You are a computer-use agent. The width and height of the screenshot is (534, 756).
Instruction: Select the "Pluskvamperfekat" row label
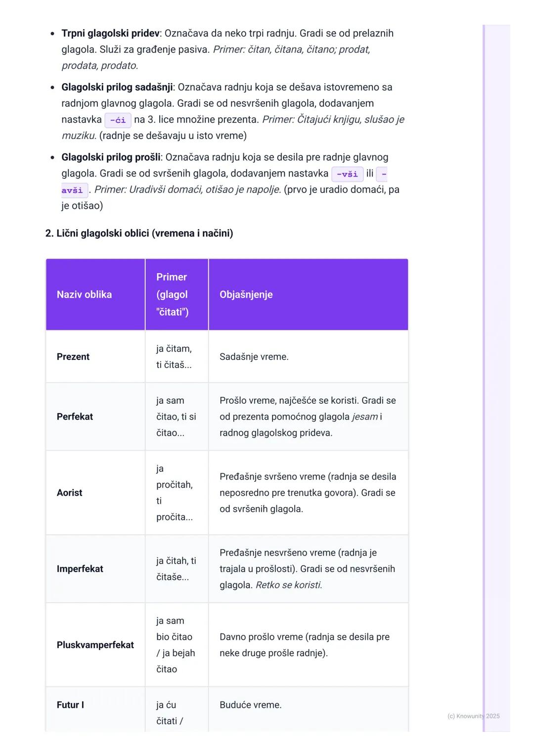point(95,645)
